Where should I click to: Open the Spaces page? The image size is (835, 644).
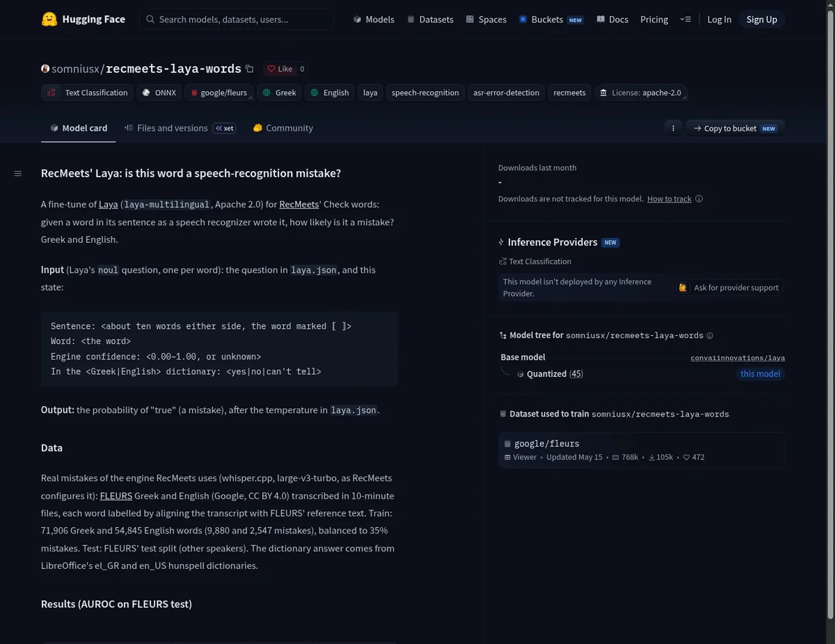486,19
